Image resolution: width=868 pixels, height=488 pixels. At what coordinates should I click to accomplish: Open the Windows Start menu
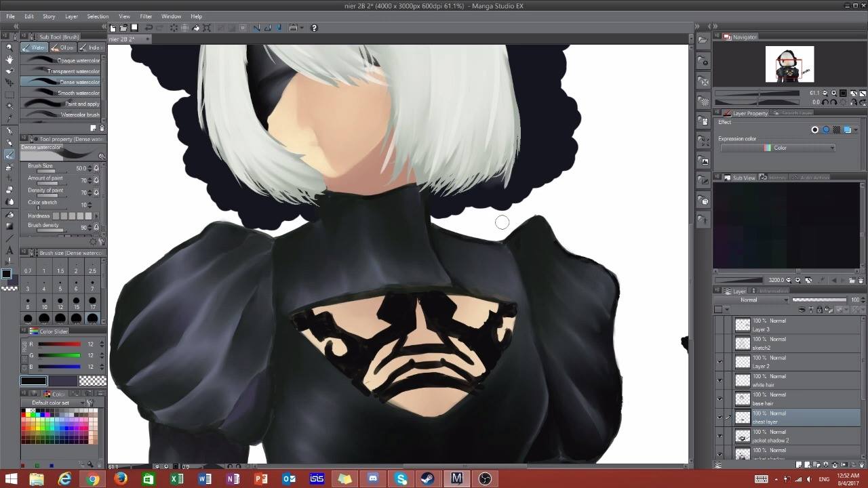[10, 479]
